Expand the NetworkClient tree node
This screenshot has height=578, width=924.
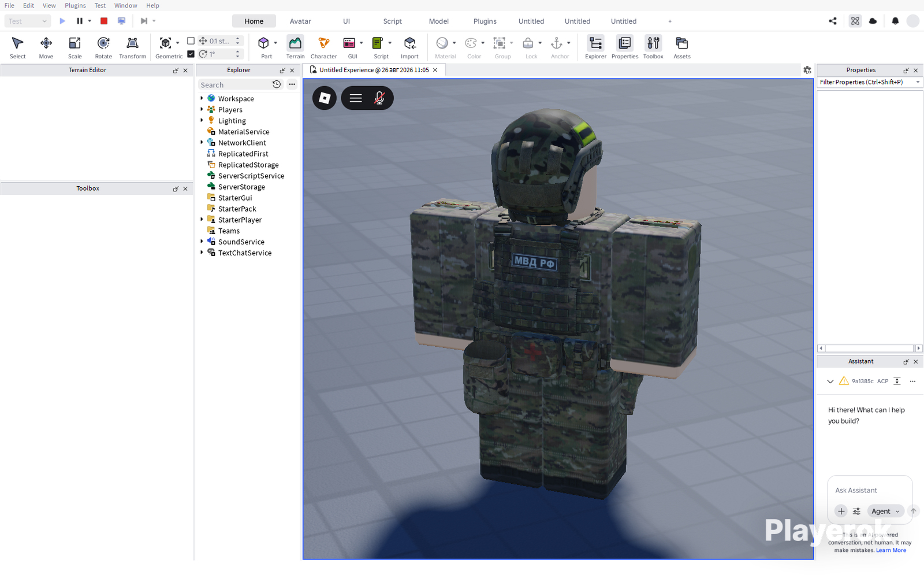point(202,142)
